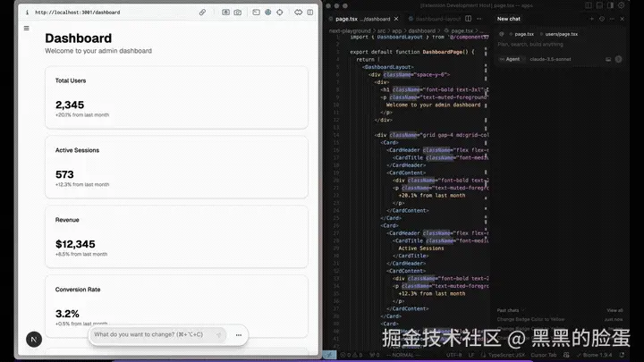Click the split editor icon
The image size is (644, 362).
click(468, 19)
